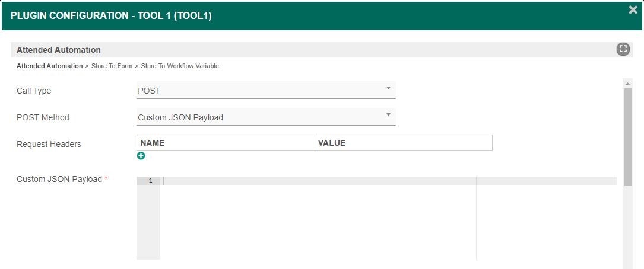
Task: Go to Attended Automation breadcrumb step
Action: click(x=49, y=66)
